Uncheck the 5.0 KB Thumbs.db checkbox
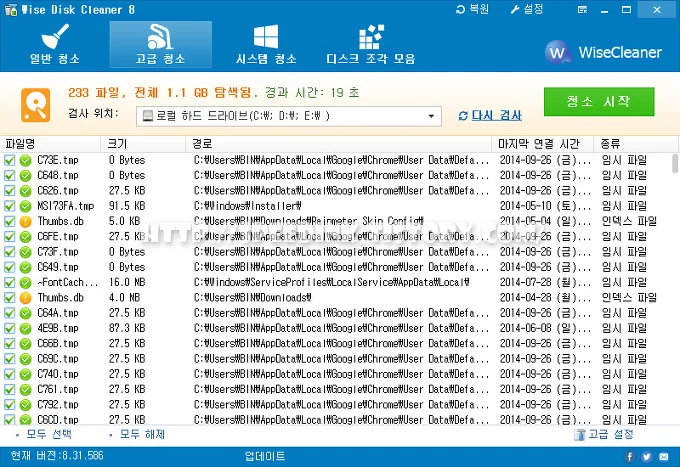 10,222
